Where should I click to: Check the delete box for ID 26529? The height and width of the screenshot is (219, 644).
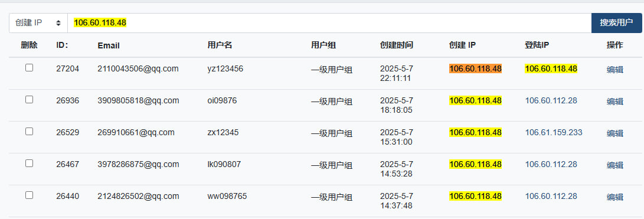coord(29,132)
